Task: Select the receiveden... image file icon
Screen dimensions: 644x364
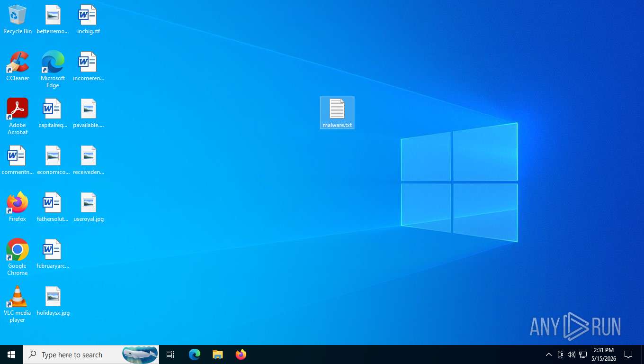Action: [89, 160]
